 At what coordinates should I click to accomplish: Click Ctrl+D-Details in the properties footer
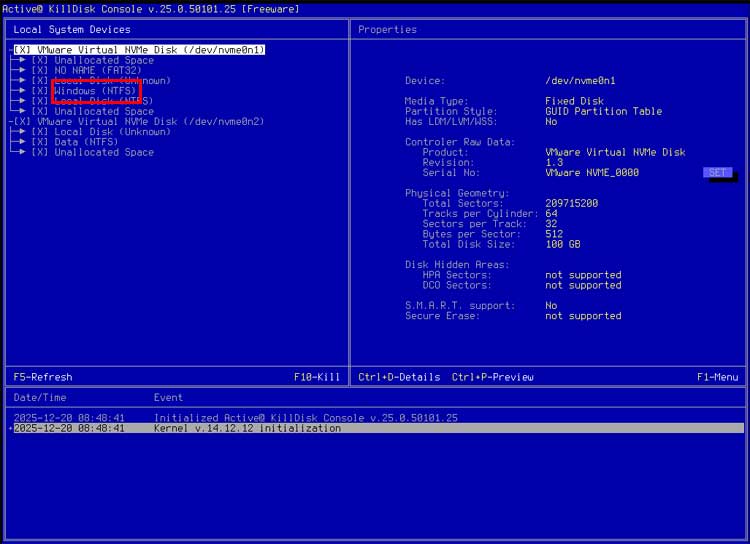(399, 377)
